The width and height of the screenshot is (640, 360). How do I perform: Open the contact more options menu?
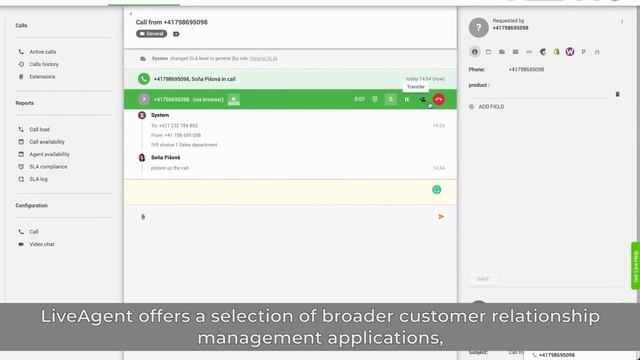coord(622,21)
